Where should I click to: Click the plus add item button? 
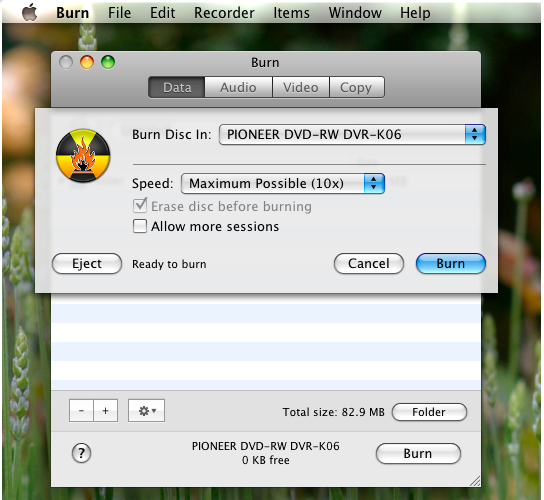[105, 411]
